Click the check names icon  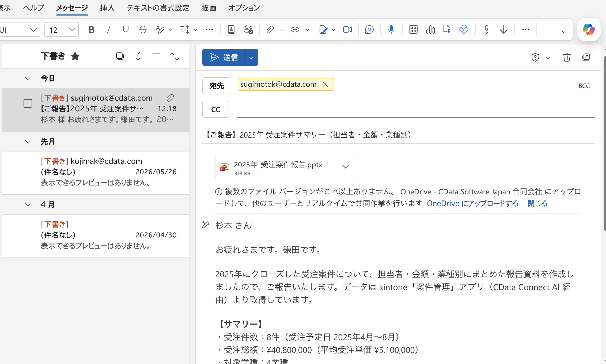248,29
